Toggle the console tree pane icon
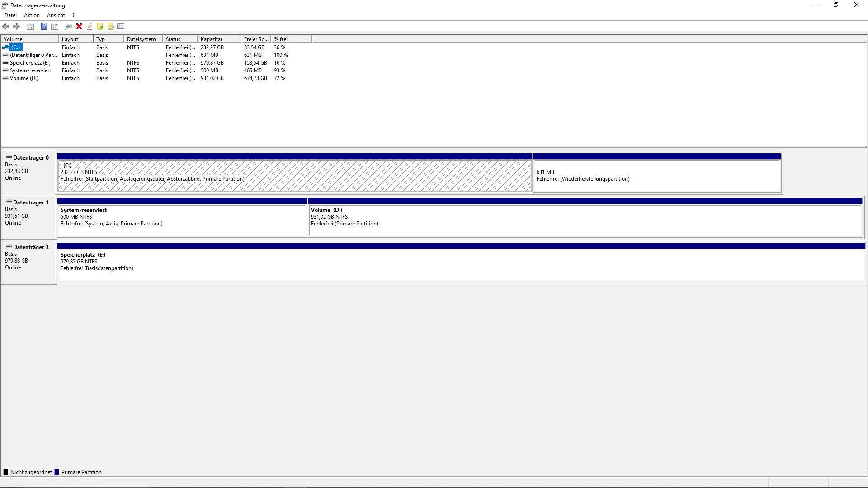 tap(30, 26)
